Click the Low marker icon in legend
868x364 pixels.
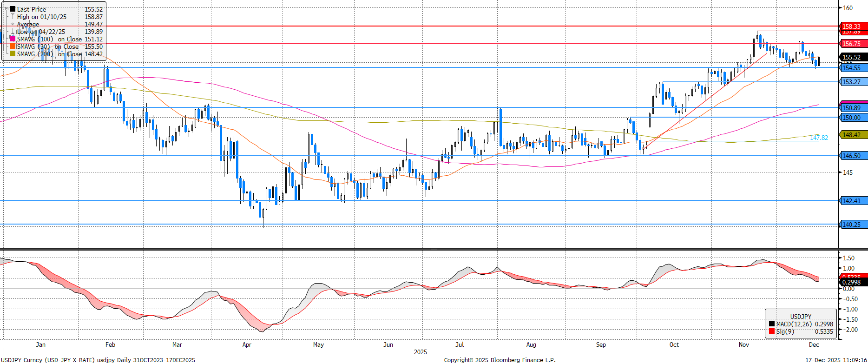click(x=13, y=32)
